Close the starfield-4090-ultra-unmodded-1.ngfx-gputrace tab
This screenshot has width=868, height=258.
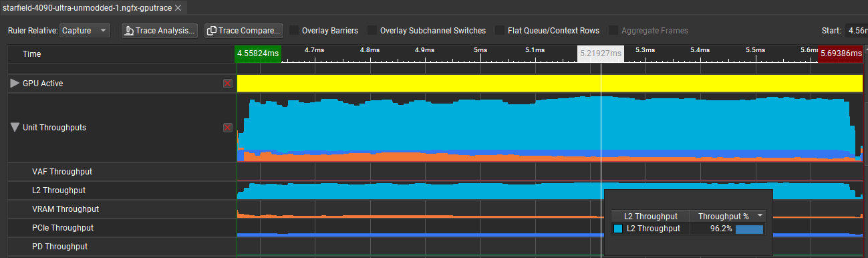click(178, 7)
